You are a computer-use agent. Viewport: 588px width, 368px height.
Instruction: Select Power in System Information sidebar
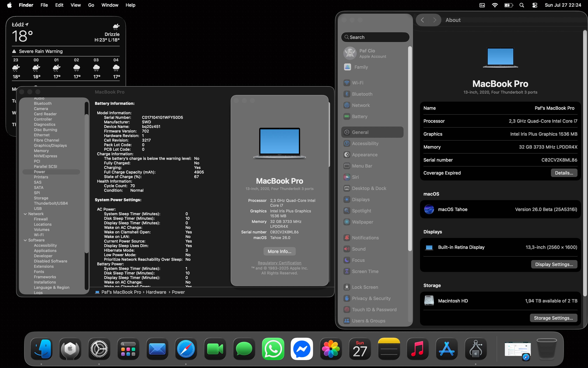click(x=51, y=172)
